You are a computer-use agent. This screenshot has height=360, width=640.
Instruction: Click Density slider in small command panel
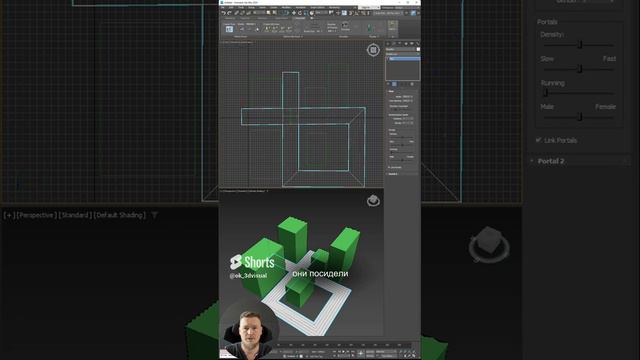click(x=402, y=137)
